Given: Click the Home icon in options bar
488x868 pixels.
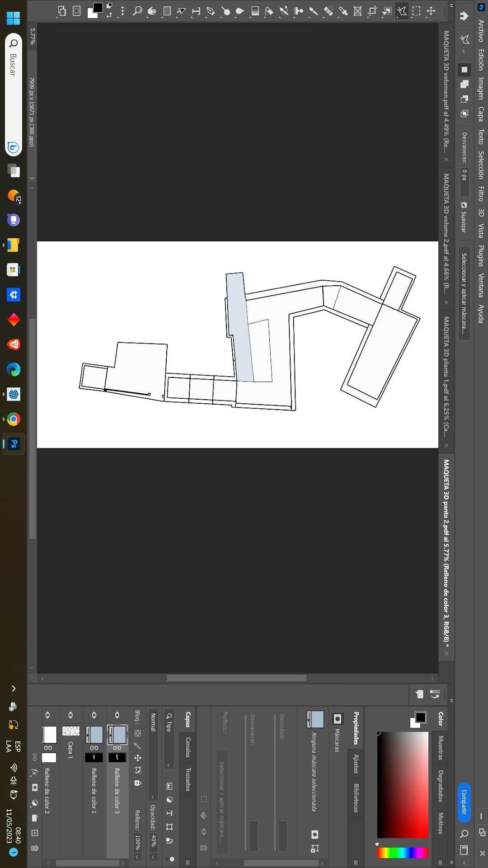Looking at the screenshot, I should 464,16.
